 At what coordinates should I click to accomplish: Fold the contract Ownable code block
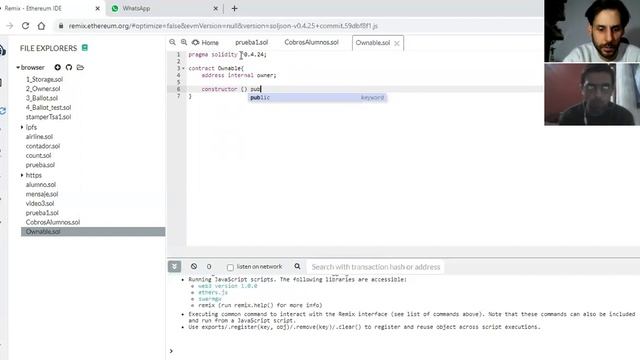pyautogui.click(x=183, y=68)
